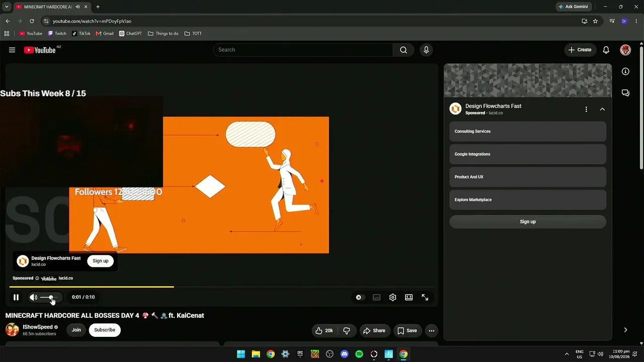Mute the tab using its audio icon

[x=77, y=7]
